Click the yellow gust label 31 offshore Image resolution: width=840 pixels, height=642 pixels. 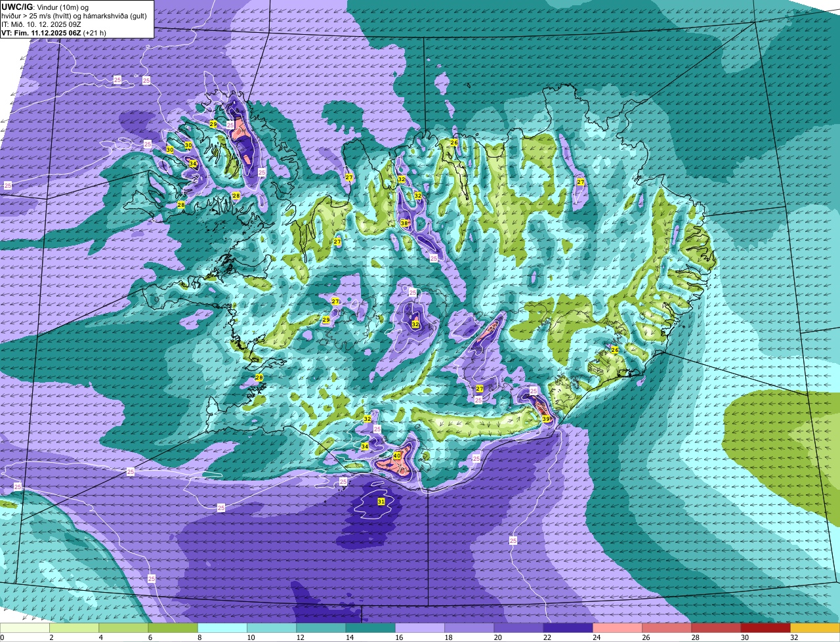(x=381, y=502)
